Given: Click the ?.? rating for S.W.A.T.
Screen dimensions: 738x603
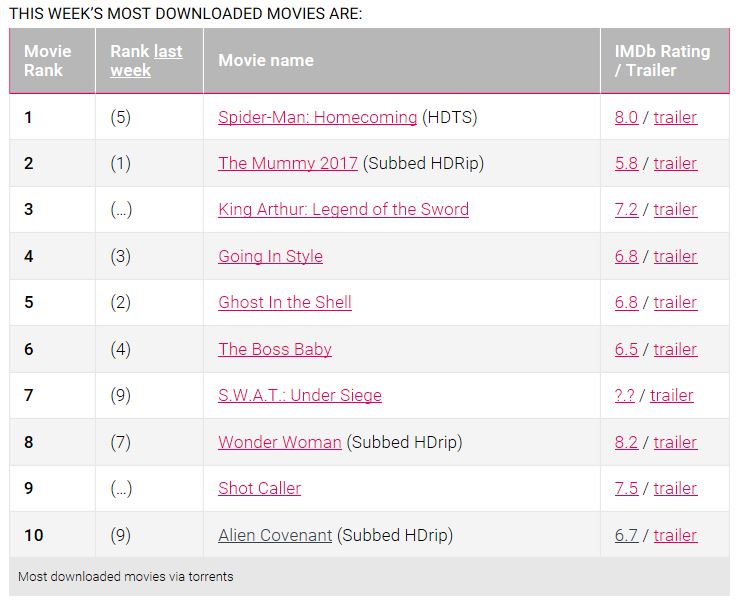Looking at the screenshot, I should (624, 395).
